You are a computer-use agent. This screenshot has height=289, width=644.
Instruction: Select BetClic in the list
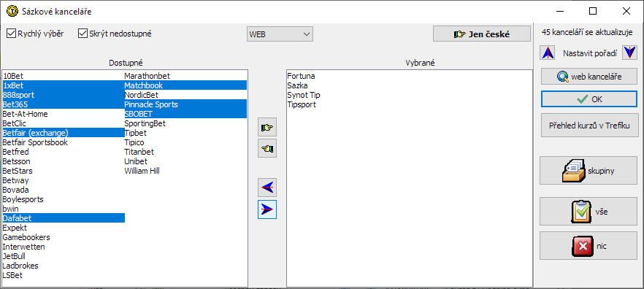[x=64, y=123]
